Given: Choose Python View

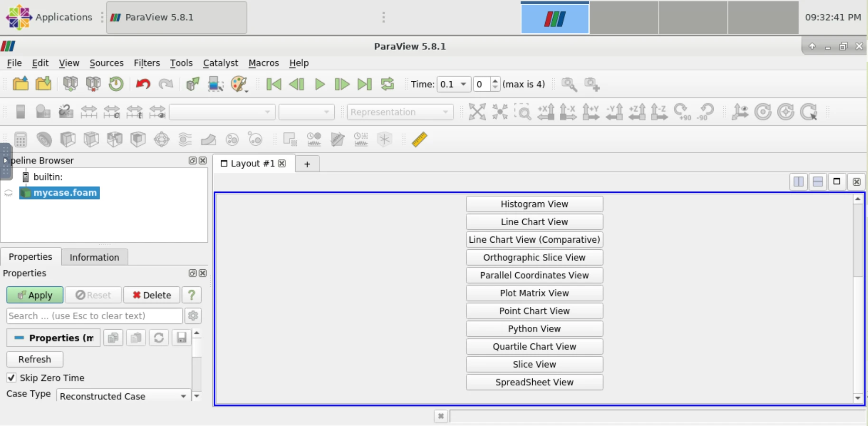Looking at the screenshot, I should click(x=534, y=329).
